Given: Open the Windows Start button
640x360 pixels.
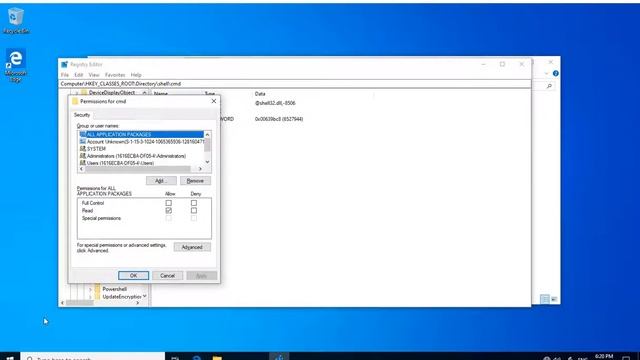Looking at the screenshot, I should point(10,357).
